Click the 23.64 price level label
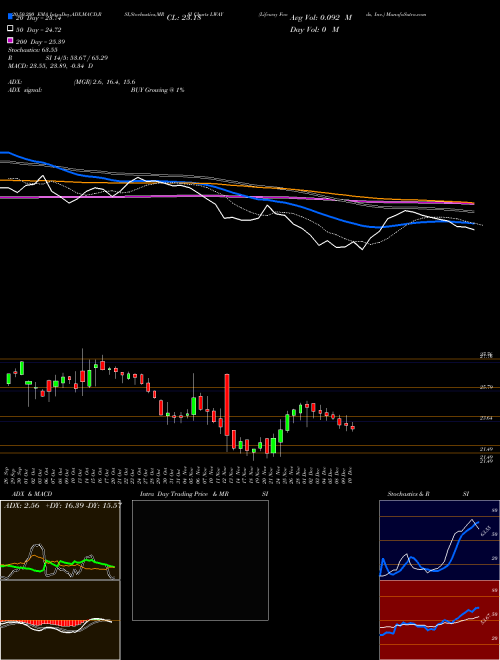This screenshot has width=500, height=660. 486,418
